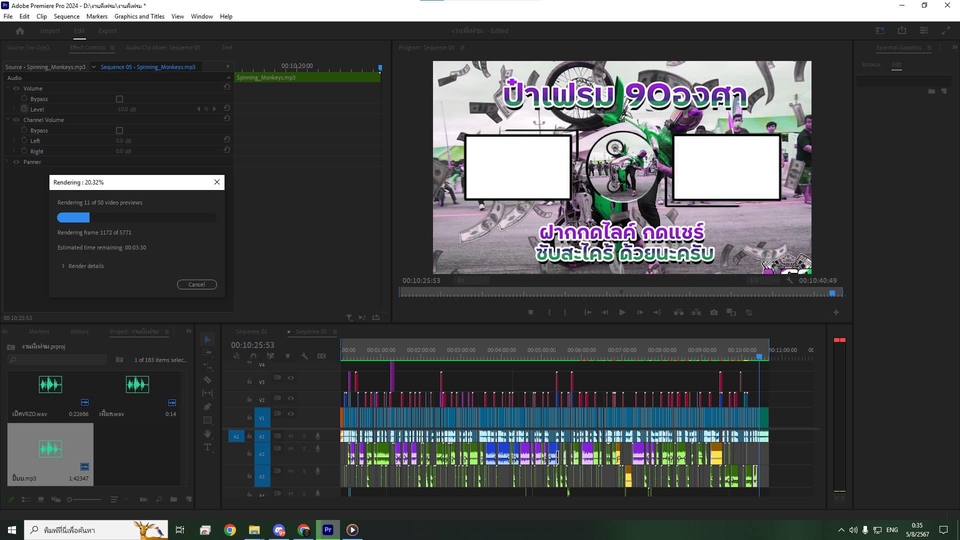Image resolution: width=960 pixels, height=540 pixels.
Task: Expand the Right channel parameter
Action: 14,151
